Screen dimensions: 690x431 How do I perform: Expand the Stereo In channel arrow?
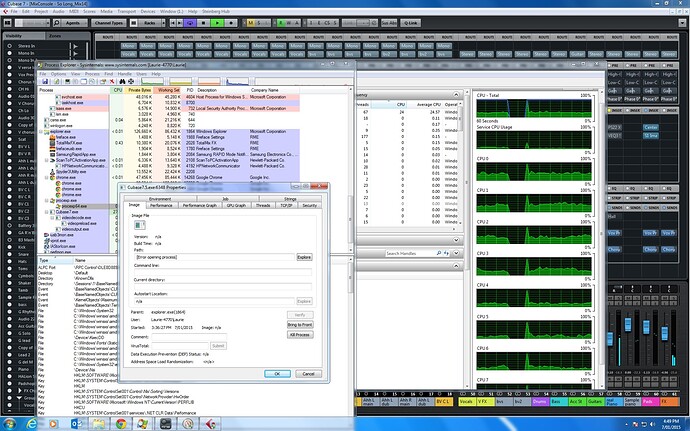coord(75,46)
